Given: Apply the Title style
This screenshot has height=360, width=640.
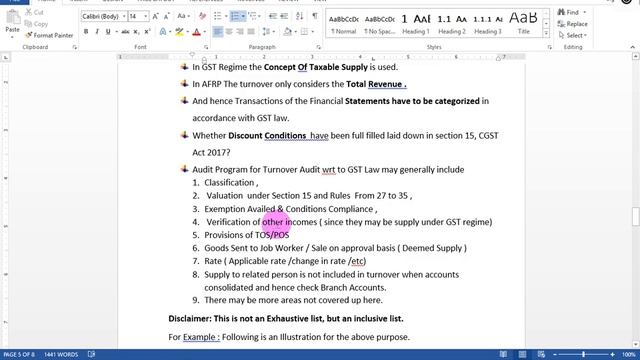Looking at the screenshot, I should tap(523, 24).
